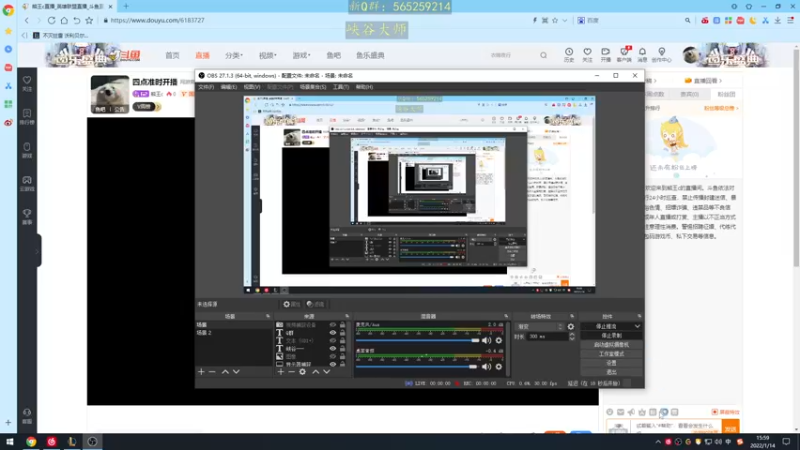800x450 pixels.
Task: Adjust the microphone/Aux volume slider
Action: 417,340
